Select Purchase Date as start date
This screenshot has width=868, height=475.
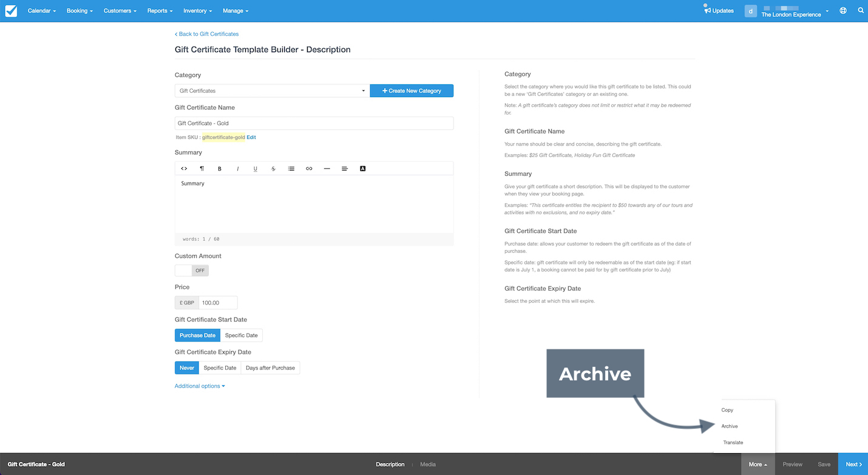[x=197, y=335]
